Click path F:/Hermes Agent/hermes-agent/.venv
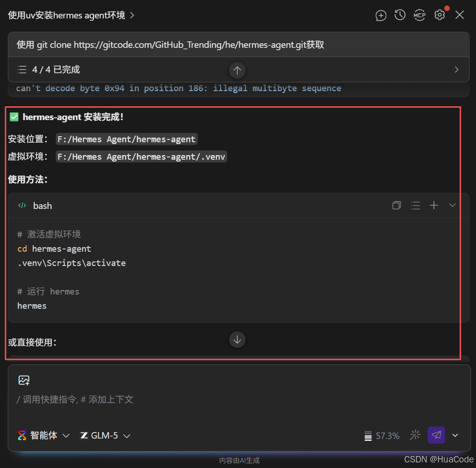Image resolution: width=476 pixels, height=468 pixels. 141,156
